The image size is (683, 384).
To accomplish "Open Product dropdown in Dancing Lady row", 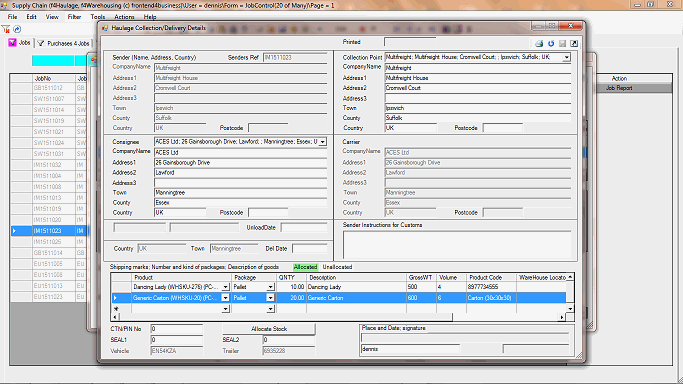I will click(225, 287).
